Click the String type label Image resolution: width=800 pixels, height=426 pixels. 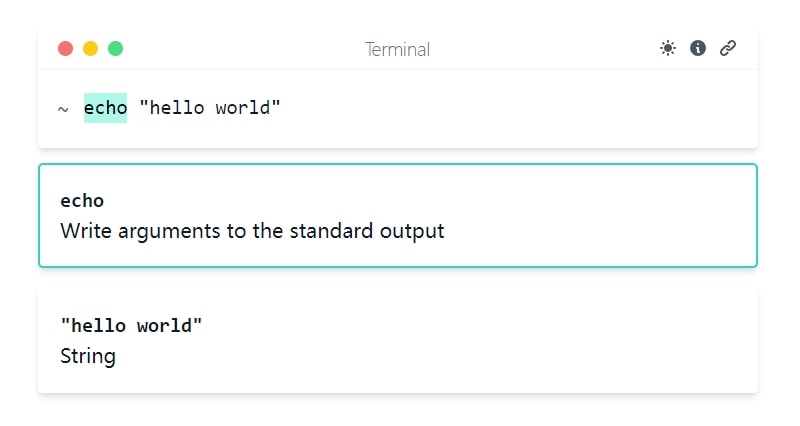coord(88,356)
